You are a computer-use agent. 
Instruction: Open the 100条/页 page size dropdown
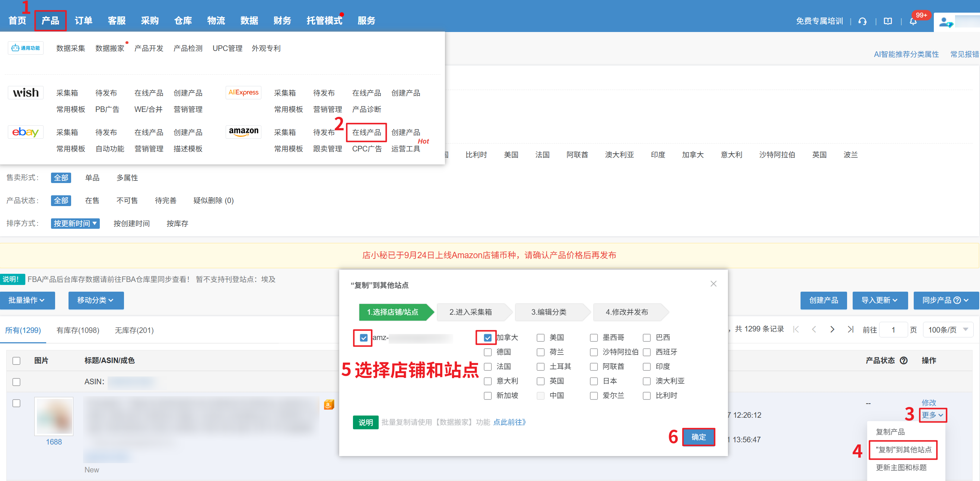point(948,330)
